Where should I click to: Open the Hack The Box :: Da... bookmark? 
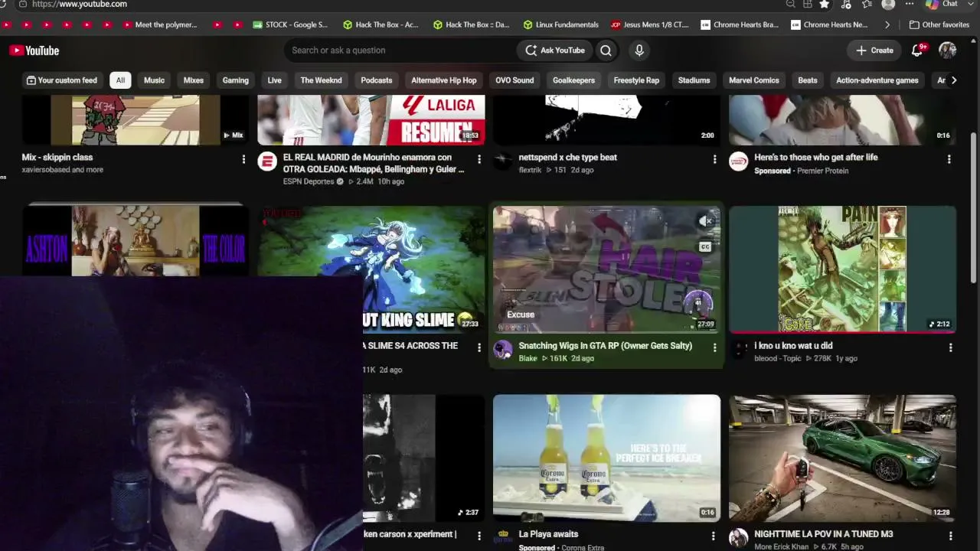point(471,24)
